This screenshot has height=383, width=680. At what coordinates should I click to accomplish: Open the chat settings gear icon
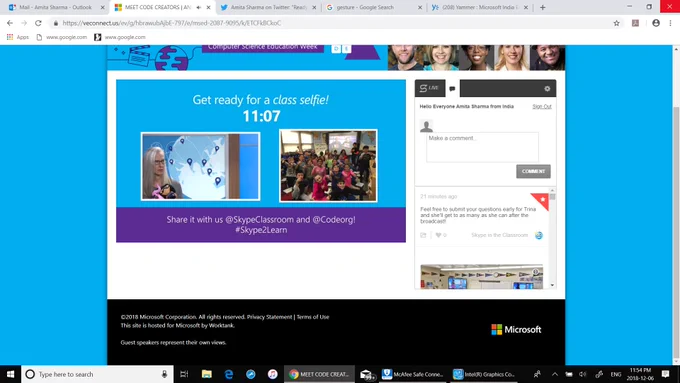click(x=547, y=88)
